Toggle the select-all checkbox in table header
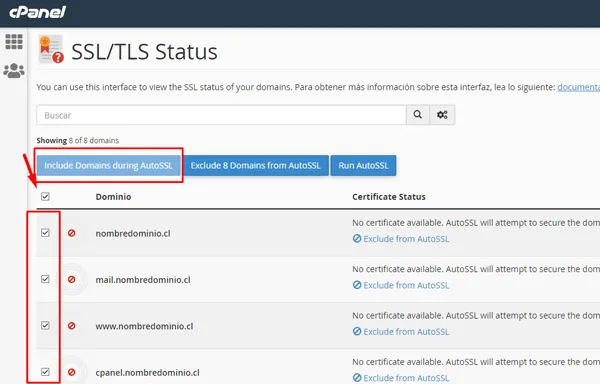Image resolution: width=600 pixels, height=384 pixels. 45,197
